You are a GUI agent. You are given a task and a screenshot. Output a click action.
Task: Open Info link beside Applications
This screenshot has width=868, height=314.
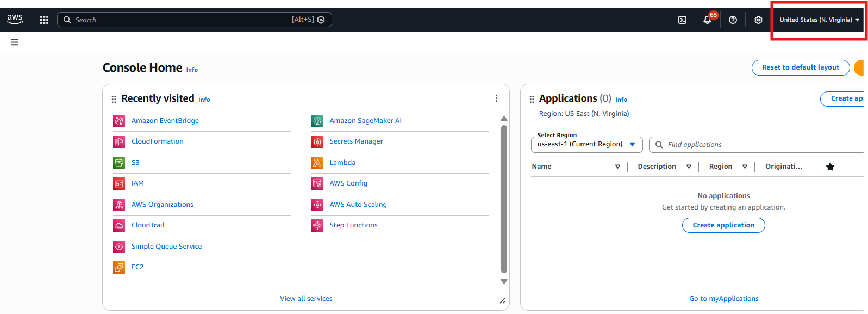click(x=621, y=100)
